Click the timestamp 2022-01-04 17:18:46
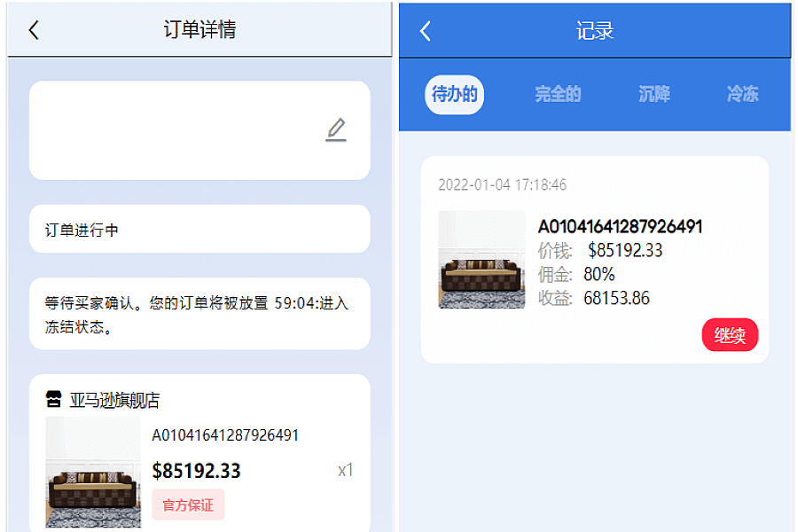Image resolution: width=798 pixels, height=532 pixels. click(503, 184)
